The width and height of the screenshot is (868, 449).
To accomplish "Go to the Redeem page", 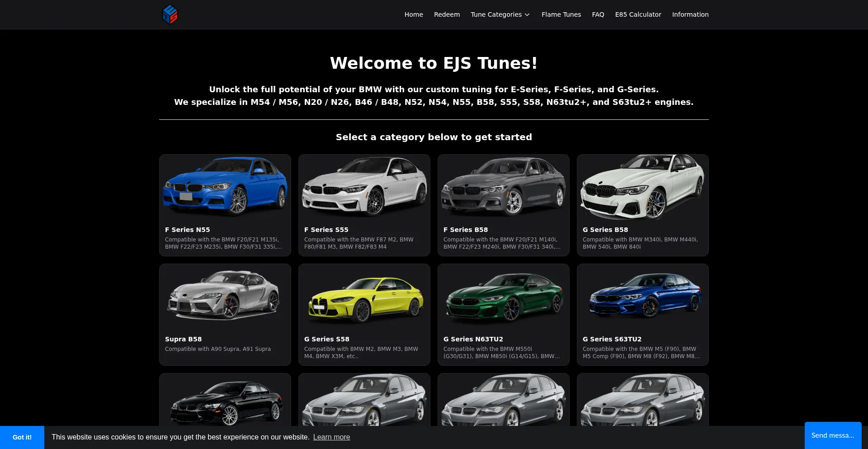I will pyautogui.click(x=447, y=14).
